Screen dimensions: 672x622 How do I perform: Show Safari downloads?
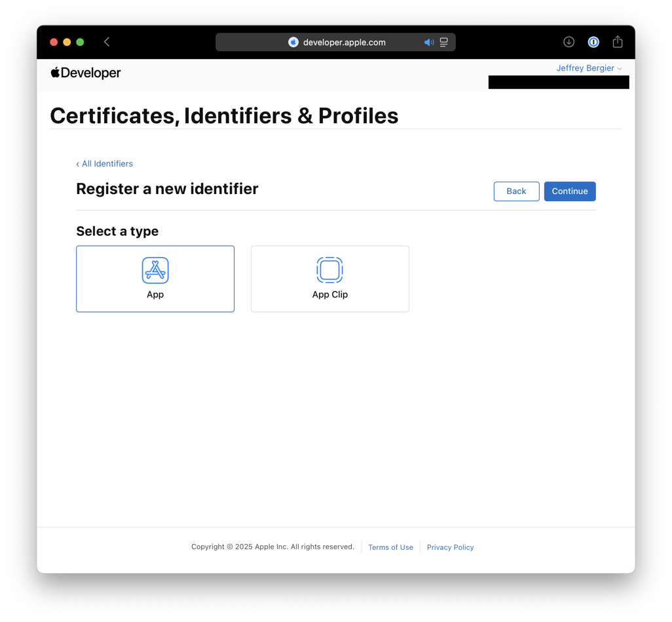(x=569, y=42)
